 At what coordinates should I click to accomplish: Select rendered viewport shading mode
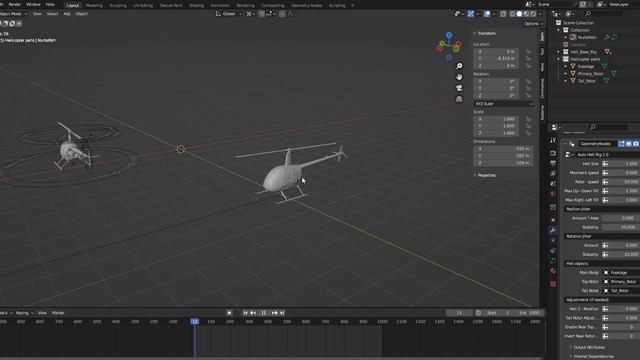point(533,13)
